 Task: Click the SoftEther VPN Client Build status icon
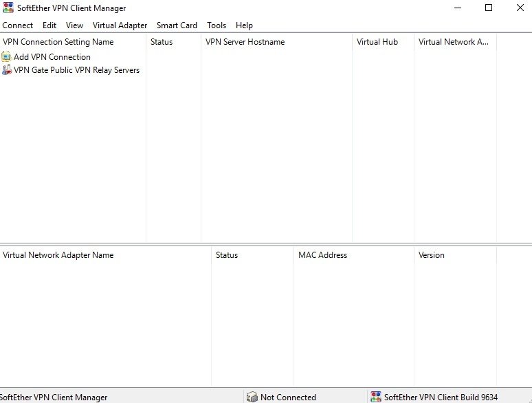[x=376, y=397]
